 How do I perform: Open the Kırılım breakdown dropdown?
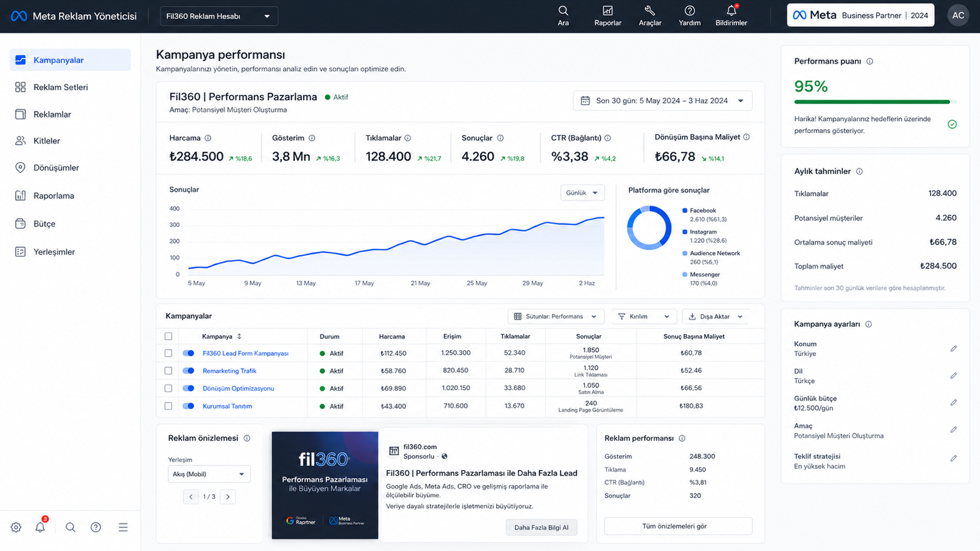[x=644, y=317]
